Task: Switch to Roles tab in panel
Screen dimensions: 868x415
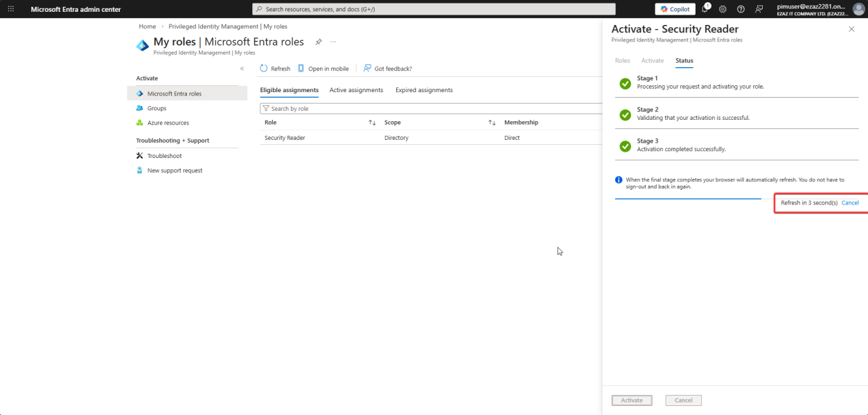Action: 622,61
